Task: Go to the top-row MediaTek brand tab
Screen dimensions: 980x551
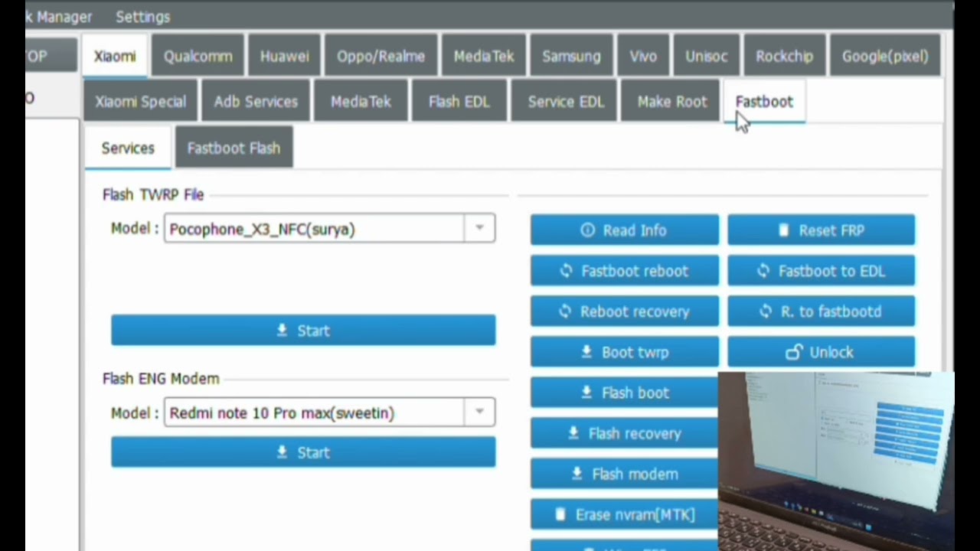Action: click(x=484, y=57)
